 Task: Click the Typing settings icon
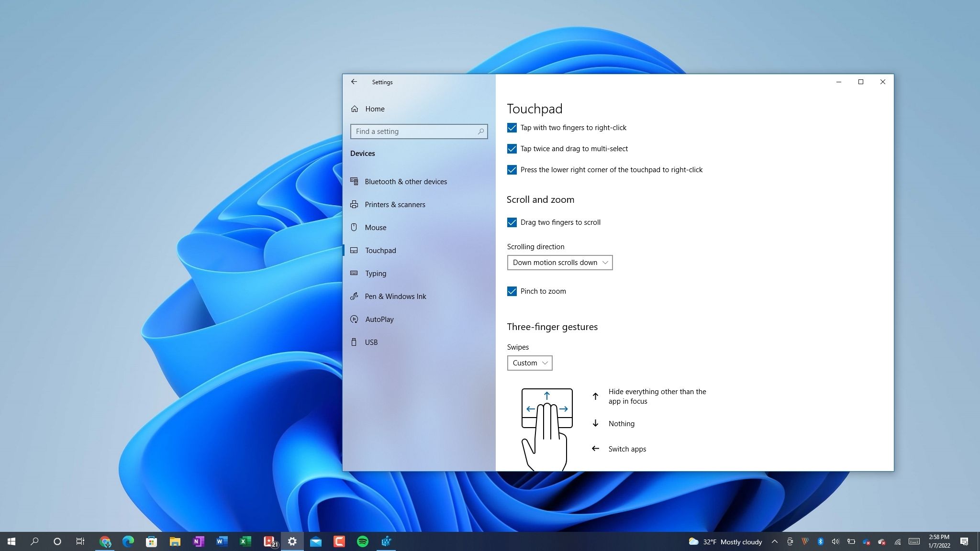pyautogui.click(x=354, y=273)
